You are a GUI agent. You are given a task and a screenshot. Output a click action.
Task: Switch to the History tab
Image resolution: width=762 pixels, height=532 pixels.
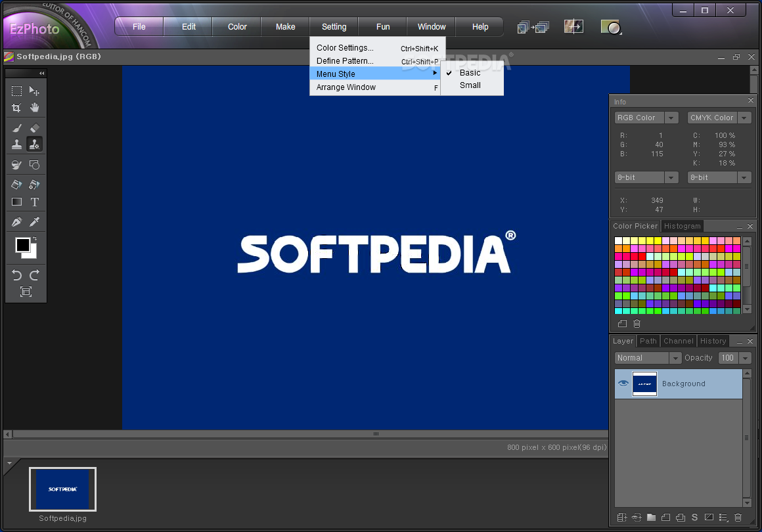(x=713, y=341)
